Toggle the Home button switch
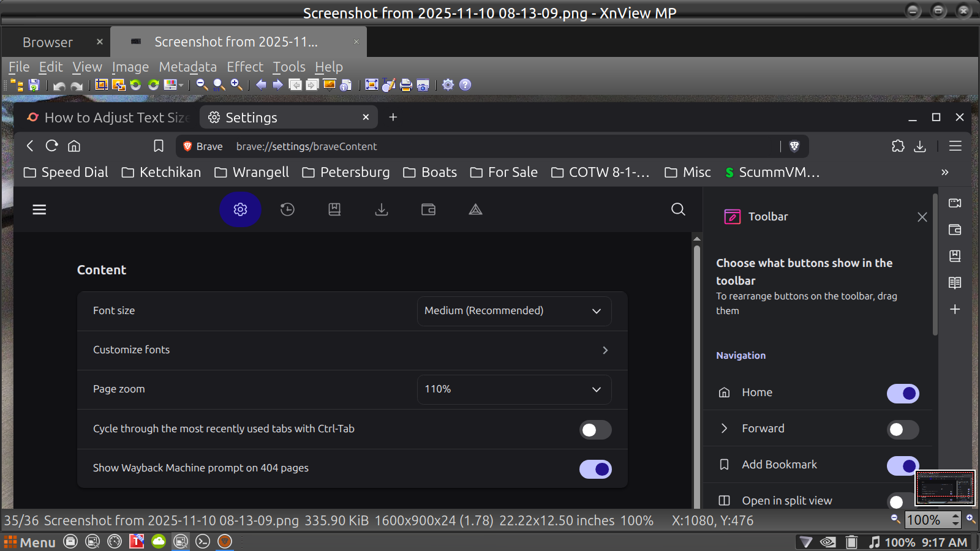 click(x=903, y=394)
